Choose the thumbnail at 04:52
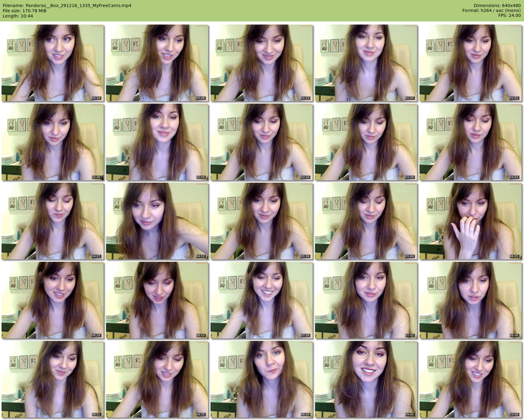The image size is (524, 420). [x=157, y=221]
